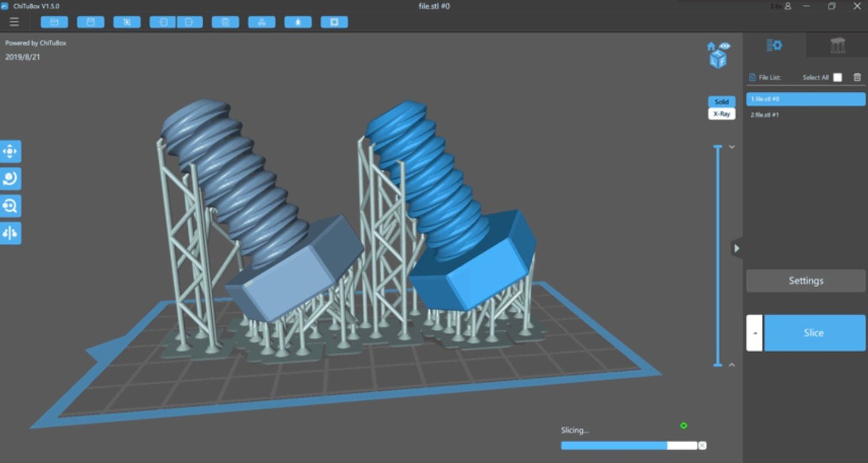
Task: Select the Move tool on left sidebar
Action: tap(10, 151)
